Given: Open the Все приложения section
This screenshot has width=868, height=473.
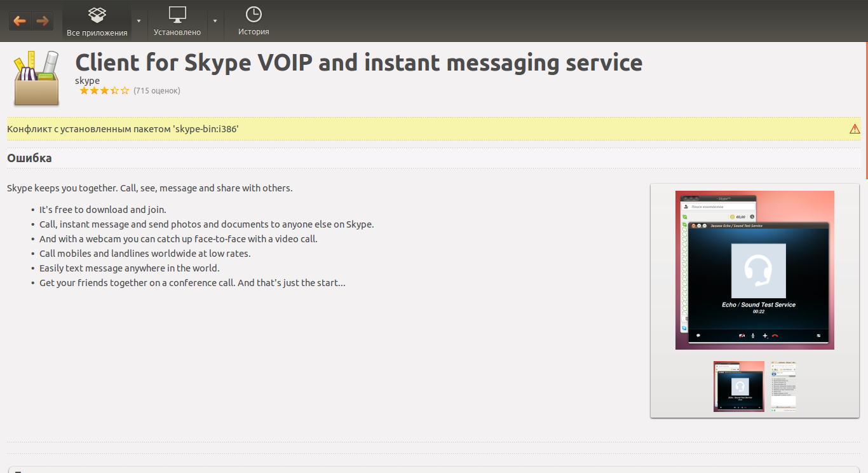Looking at the screenshot, I should [x=97, y=21].
